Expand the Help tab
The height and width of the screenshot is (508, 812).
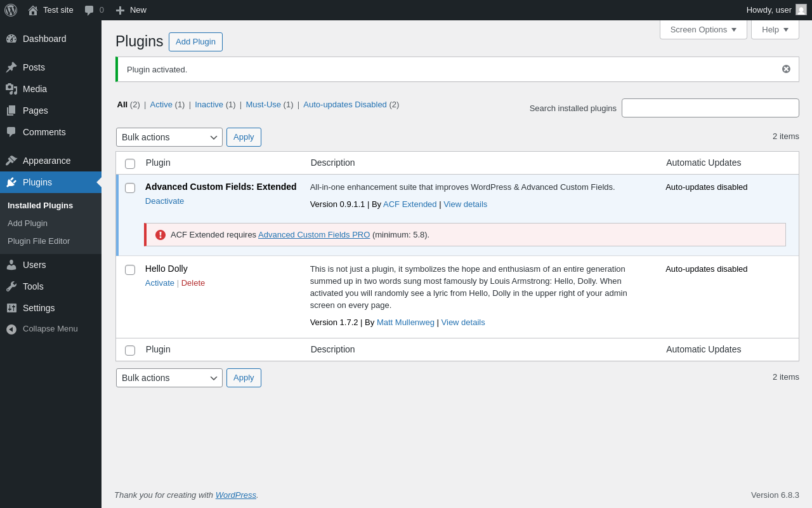(x=775, y=29)
